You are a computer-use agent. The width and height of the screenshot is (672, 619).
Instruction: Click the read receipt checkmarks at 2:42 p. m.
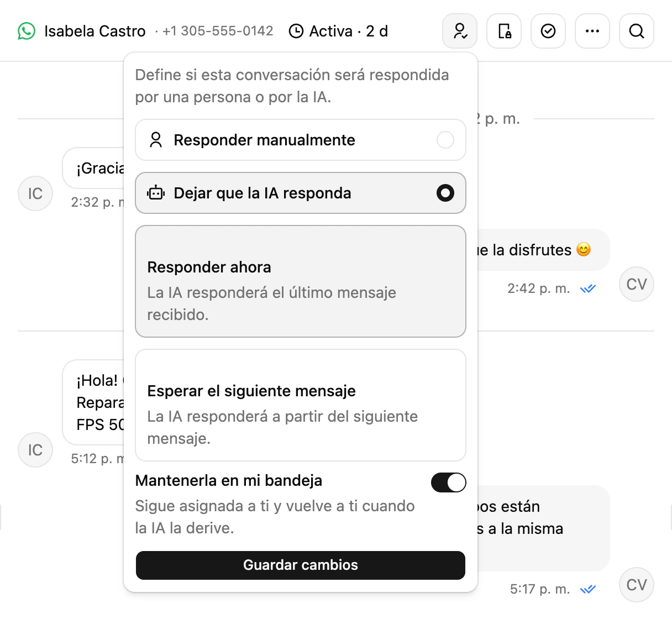[x=588, y=288]
